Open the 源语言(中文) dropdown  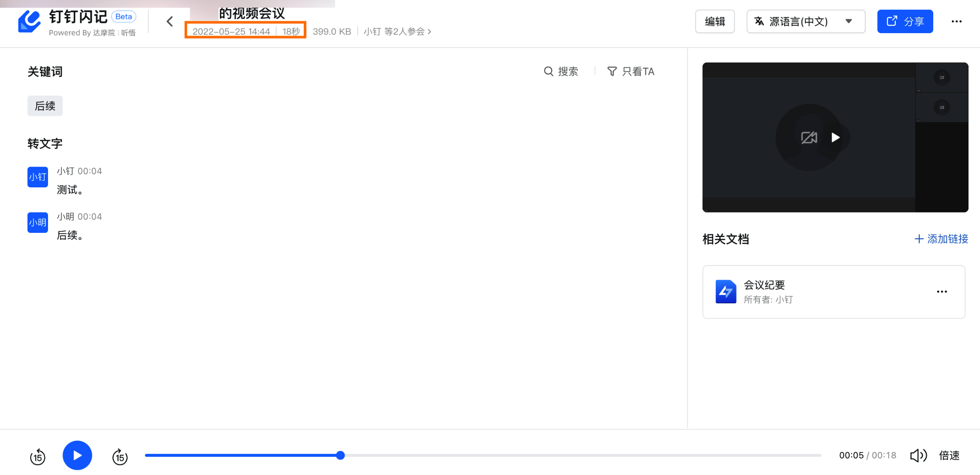tap(805, 21)
